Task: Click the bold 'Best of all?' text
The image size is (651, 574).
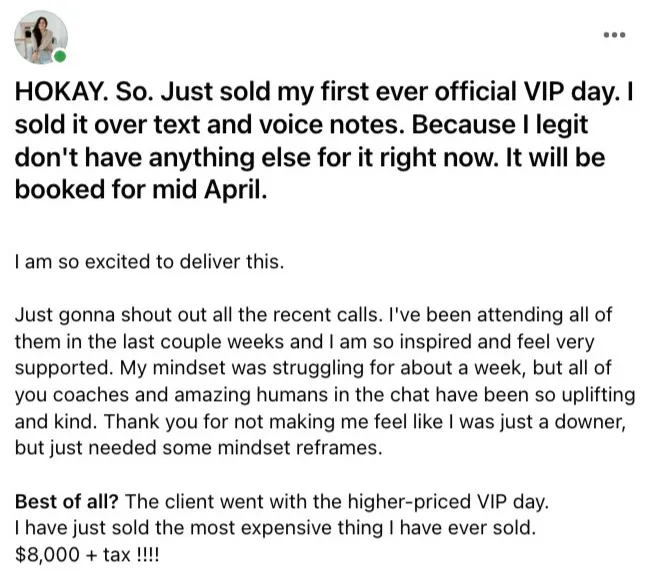Action: point(67,501)
